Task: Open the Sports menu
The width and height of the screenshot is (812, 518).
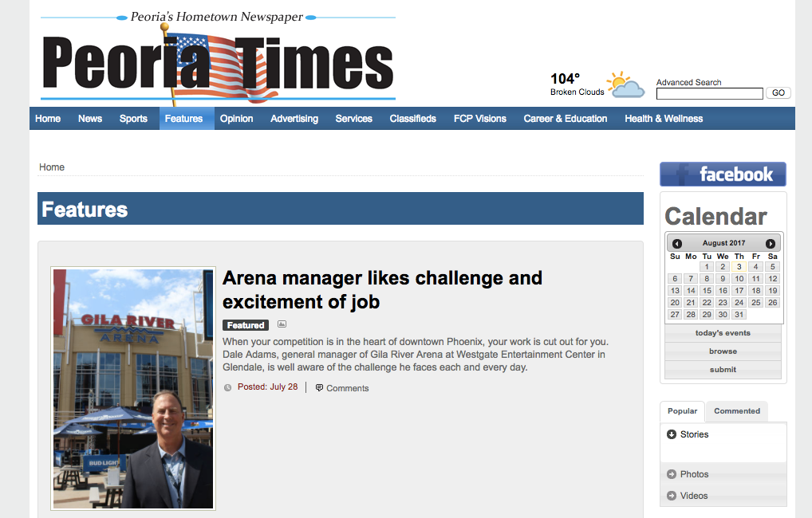Action: pos(134,119)
